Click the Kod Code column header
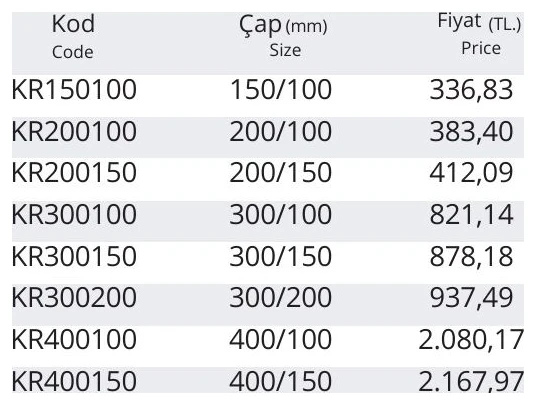 pyautogui.click(x=73, y=38)
